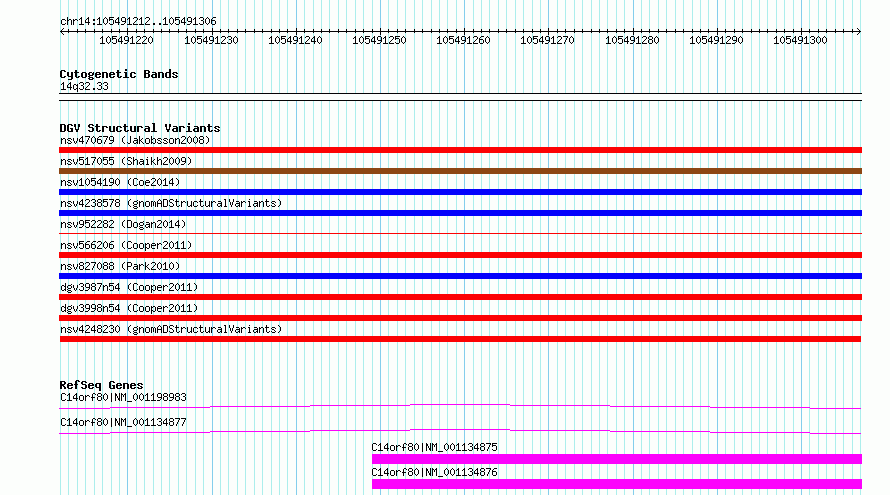Open the C14orf80|NM_001198983 transcript label
The height and width of the screenshot is (495, 890).
click(x=123, y=397)
